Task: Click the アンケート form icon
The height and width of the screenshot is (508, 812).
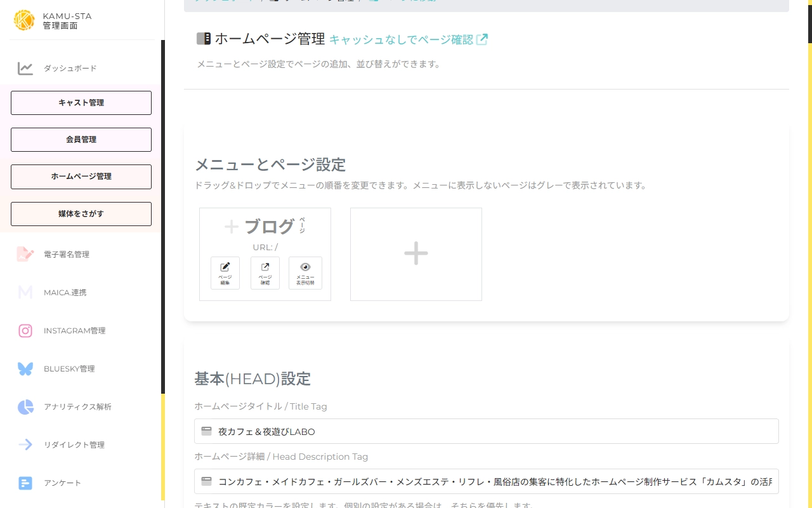Action: [x=25, y=483]
